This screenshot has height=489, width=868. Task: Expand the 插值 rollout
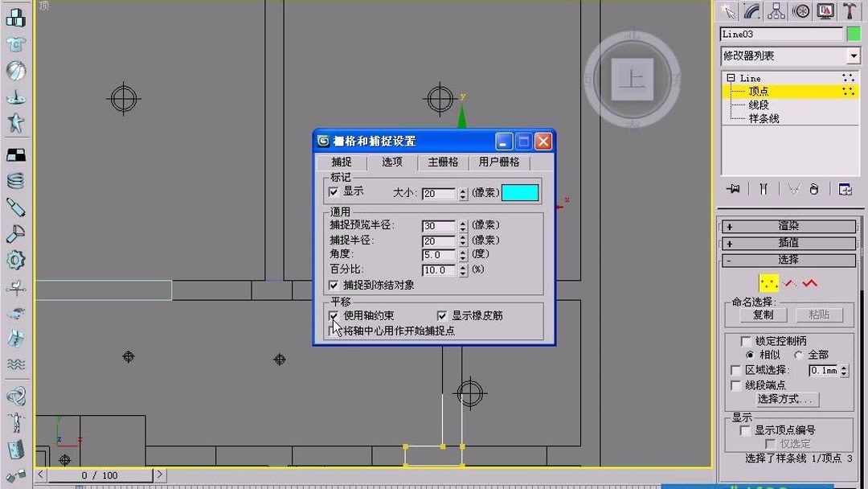(788, 243)
